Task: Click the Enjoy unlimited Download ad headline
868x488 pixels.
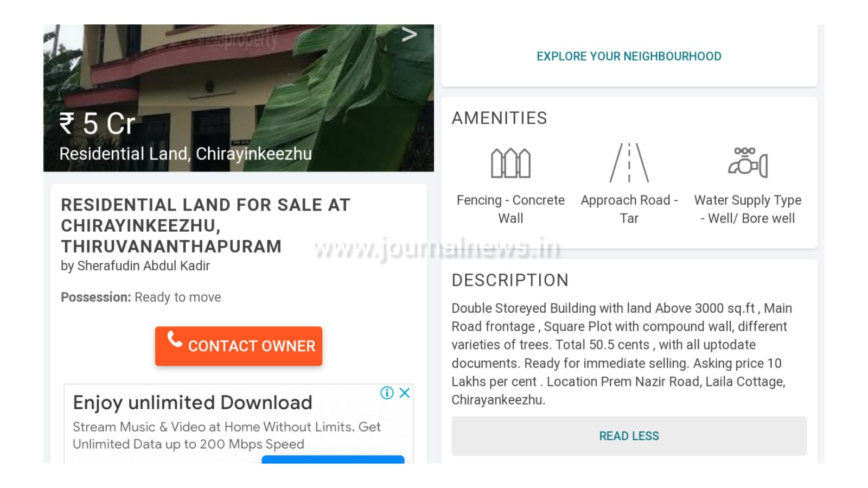Action: click(x=193, y=403)
